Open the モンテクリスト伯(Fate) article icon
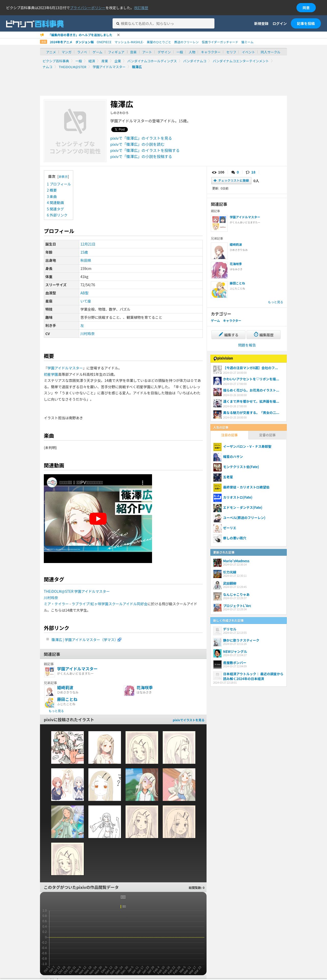 pyautogui.click(x=217, y=467)
